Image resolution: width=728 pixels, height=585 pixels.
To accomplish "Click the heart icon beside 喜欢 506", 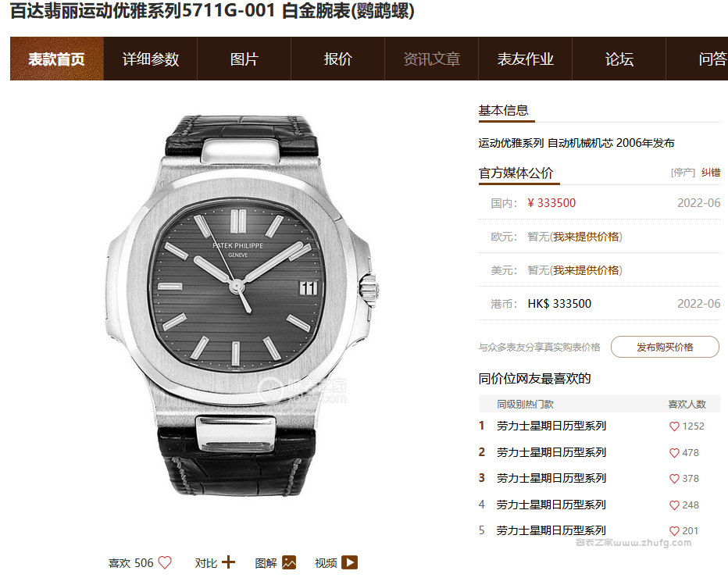I will [165, 562].
